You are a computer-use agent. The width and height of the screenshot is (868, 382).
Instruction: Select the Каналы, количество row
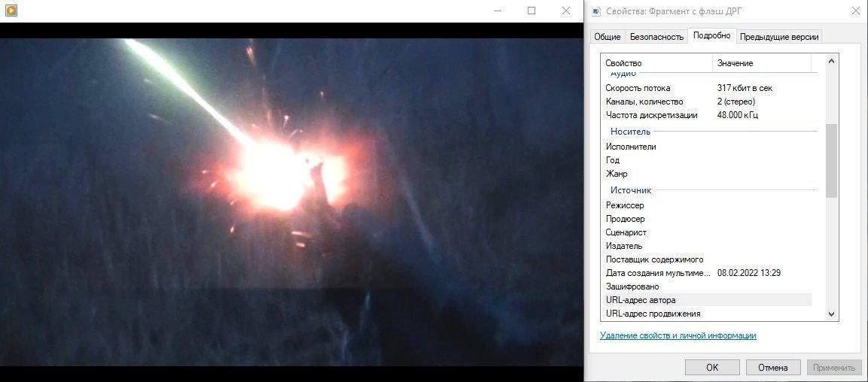[x=708, y=102]
